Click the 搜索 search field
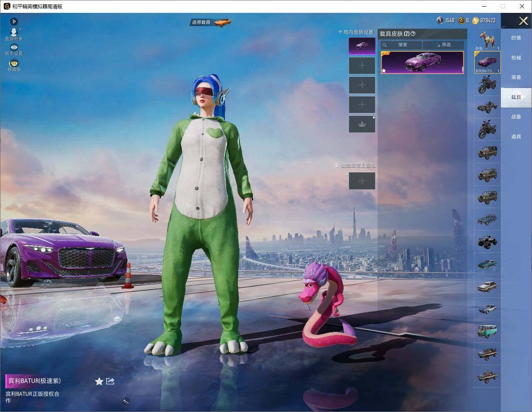The width and height of the screenshot is (532, 412). [401, 45]
